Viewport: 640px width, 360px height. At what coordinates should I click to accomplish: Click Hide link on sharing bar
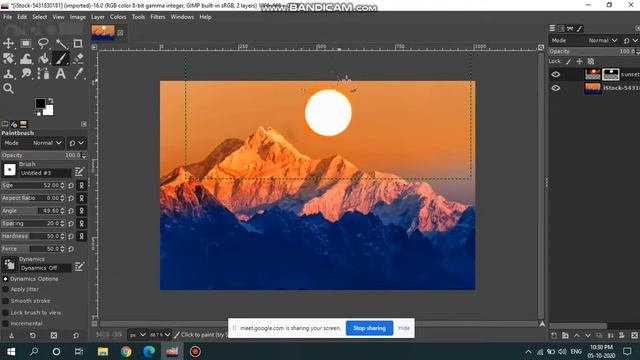click(404, 328)
